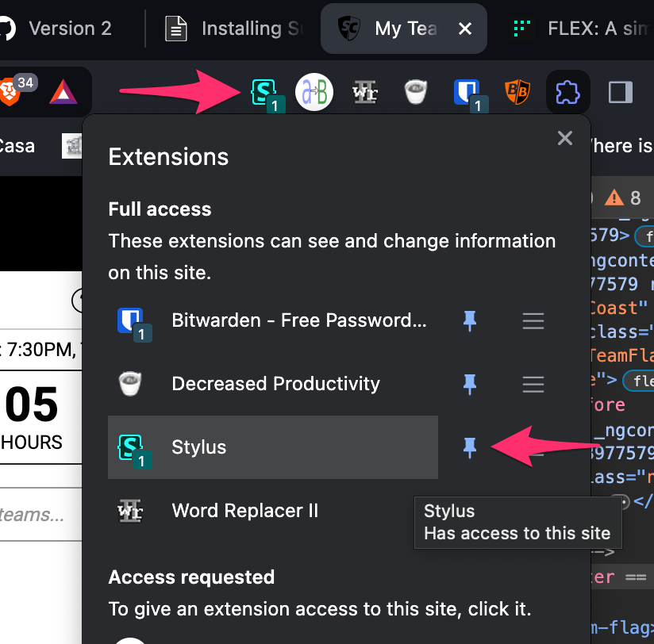Unpin Bitwarden from the toolbar
The image size is (654, 644).
tap(470, 321)
